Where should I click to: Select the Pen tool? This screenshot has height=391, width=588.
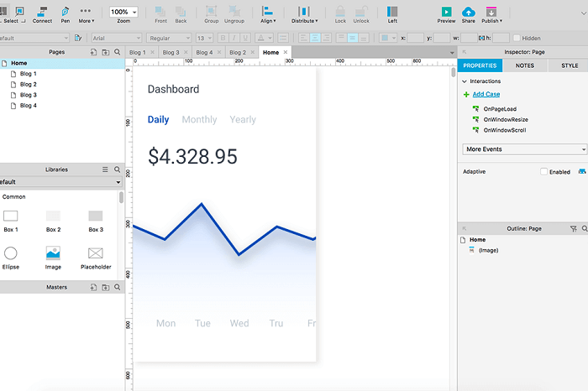(x=66, y=14)
